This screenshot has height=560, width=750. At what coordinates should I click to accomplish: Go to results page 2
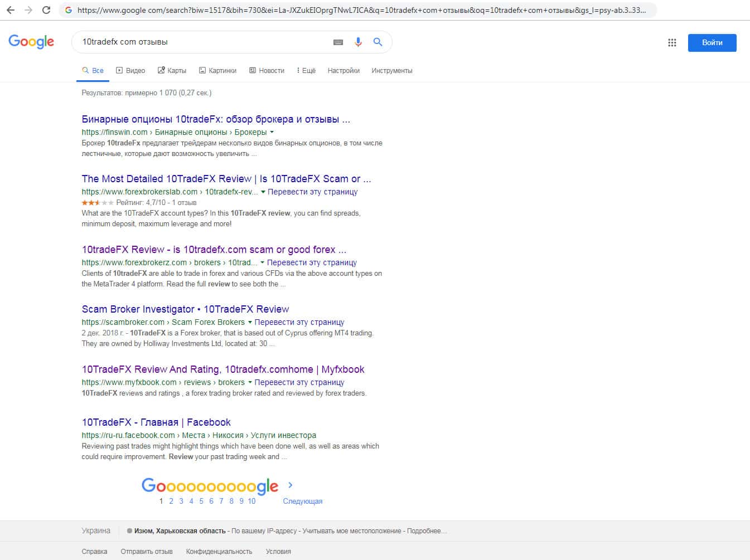click(x=171, y=501)
